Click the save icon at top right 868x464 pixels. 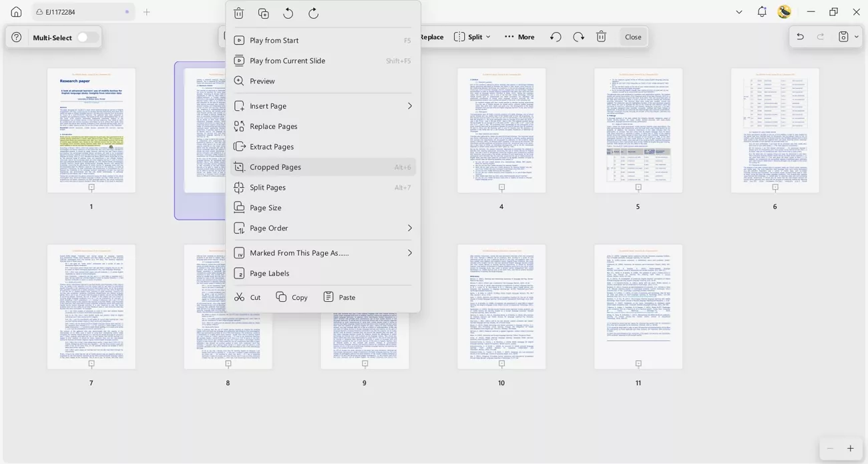[843, 37]
